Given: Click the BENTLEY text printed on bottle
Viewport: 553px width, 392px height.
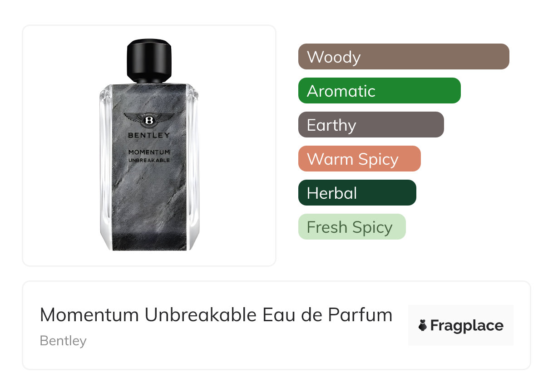Looking at the screenshot, I should click(149, 135).
